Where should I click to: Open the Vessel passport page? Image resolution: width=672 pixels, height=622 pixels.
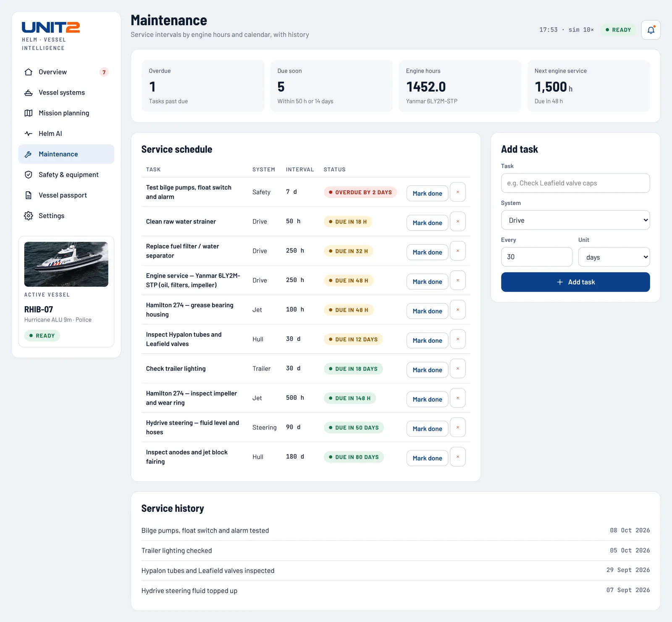pyautogui.click(x=66, y=195)
